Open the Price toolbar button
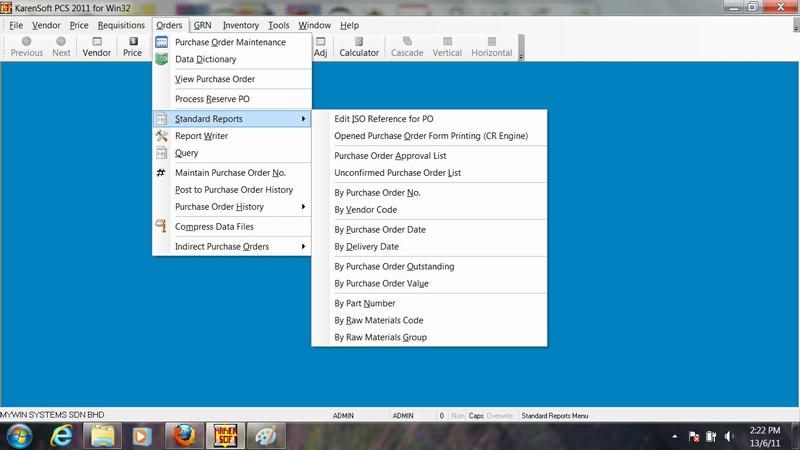Viewport: 800px width, 450px height. coord(132,47)
